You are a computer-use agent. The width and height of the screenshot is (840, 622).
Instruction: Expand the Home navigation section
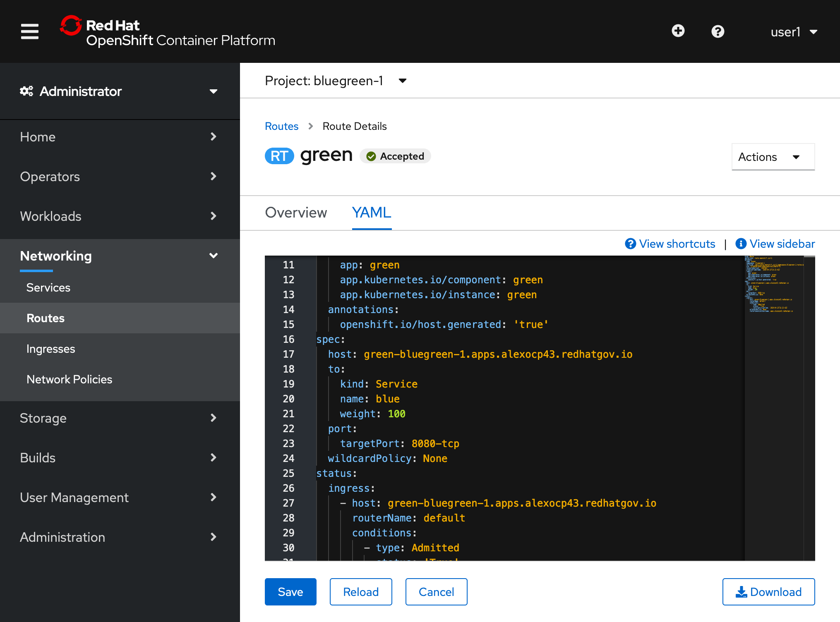tap(120, 137)
